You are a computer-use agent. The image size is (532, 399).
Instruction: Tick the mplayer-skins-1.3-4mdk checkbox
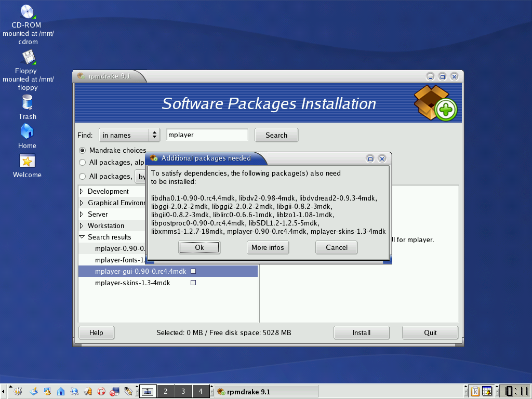(193, 283)
